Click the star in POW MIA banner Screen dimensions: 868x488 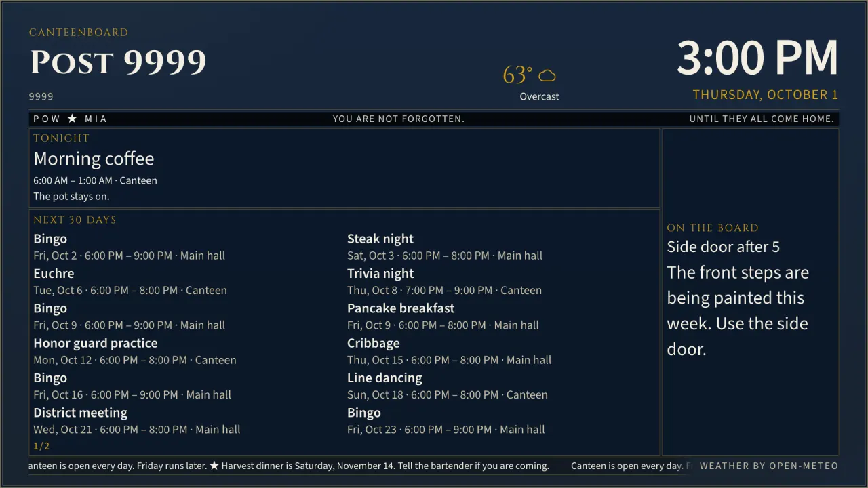coord(73,119)
